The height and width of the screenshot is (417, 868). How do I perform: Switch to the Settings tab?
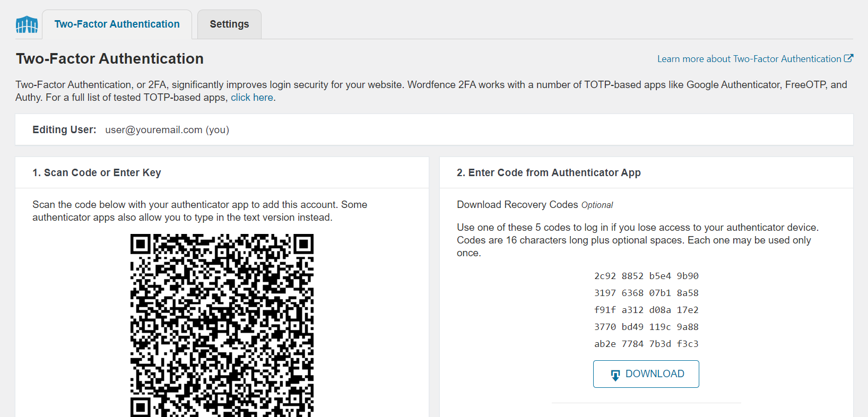(x=229, y=24)
